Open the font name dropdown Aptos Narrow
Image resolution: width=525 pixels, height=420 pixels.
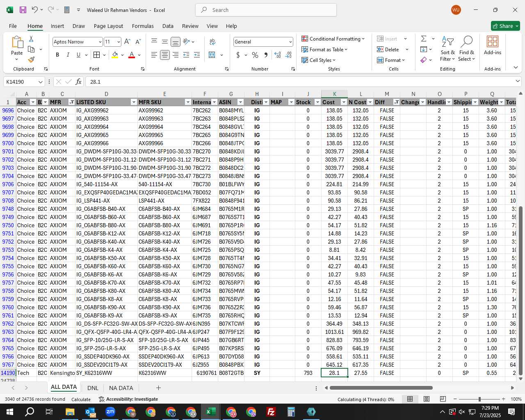coord(100,42)
